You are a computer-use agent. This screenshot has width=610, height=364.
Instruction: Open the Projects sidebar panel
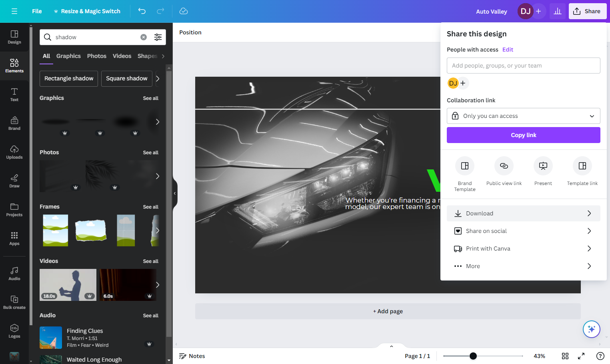tap(14, 210)
